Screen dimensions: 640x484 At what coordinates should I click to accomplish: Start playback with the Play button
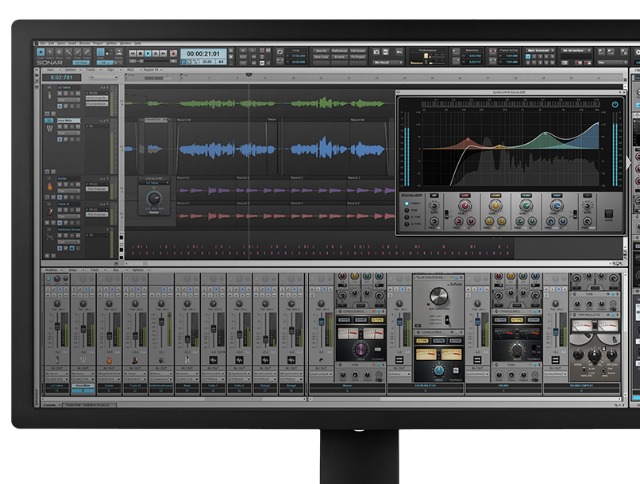[148, 53]
